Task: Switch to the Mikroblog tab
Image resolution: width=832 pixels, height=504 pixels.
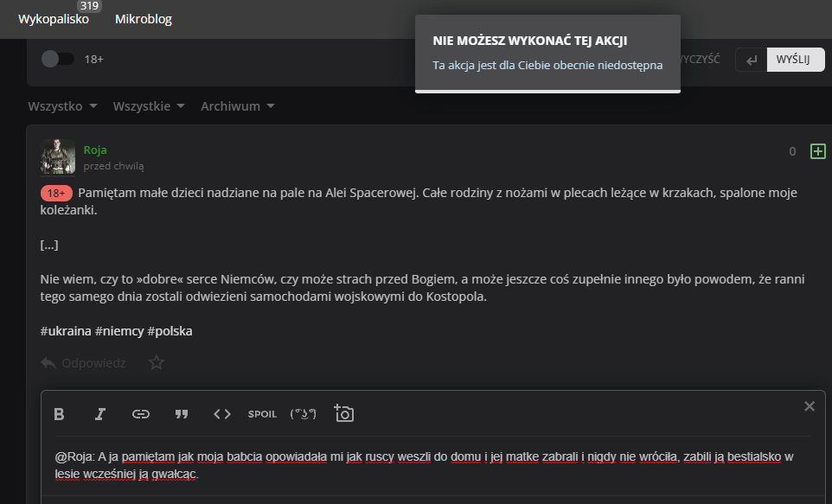Action: [144, 19]
